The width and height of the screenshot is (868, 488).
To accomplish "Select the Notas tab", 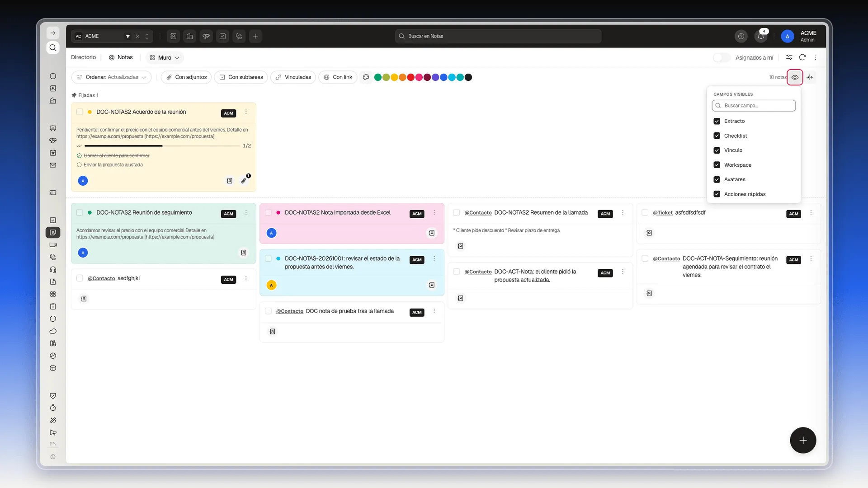I will pyautogui.click(x=121, y=57).
